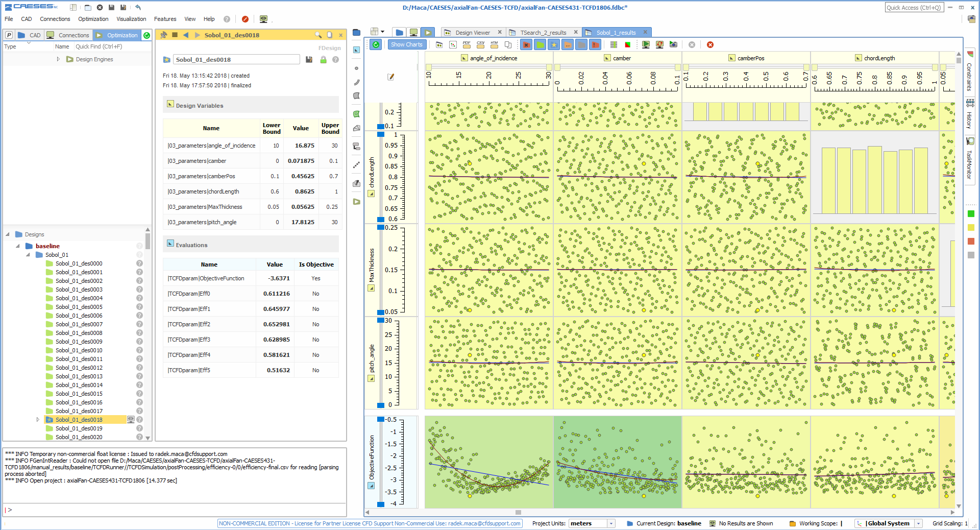Expand the Design Engines tree node

[x=58, y=59]
